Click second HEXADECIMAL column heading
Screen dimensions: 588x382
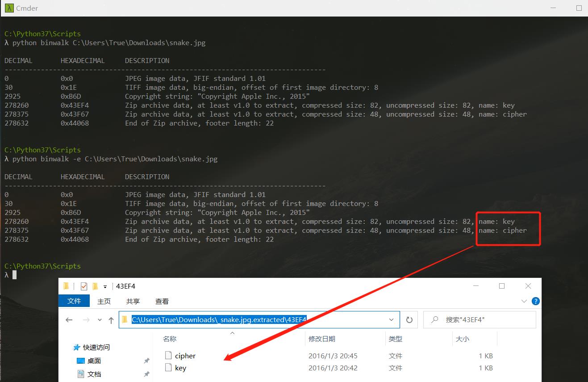(83, 177)
